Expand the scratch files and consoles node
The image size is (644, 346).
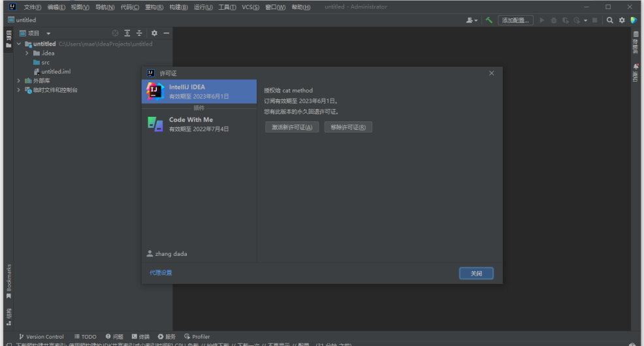click(x=18, y=90)
